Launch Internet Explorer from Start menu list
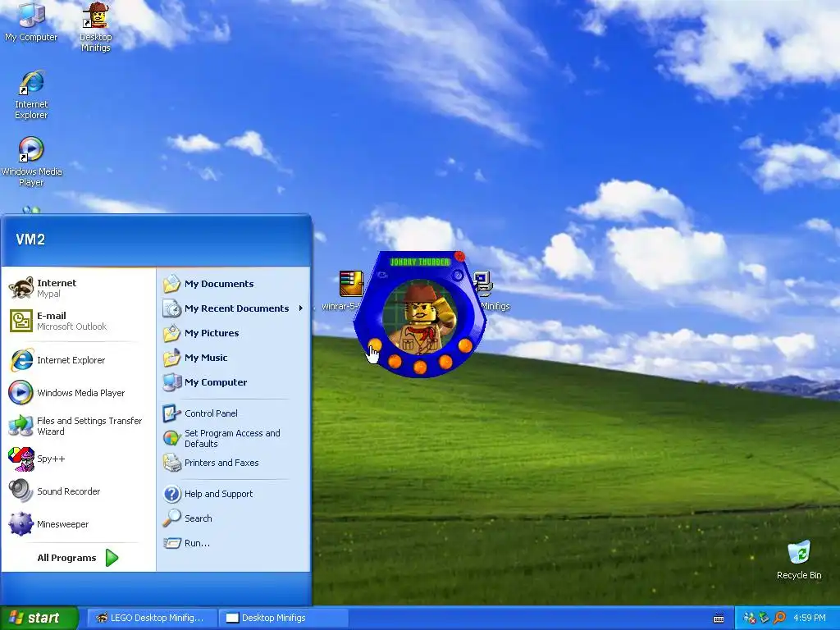The height and width of the screenshot is (630, 840). coord(78,360)
